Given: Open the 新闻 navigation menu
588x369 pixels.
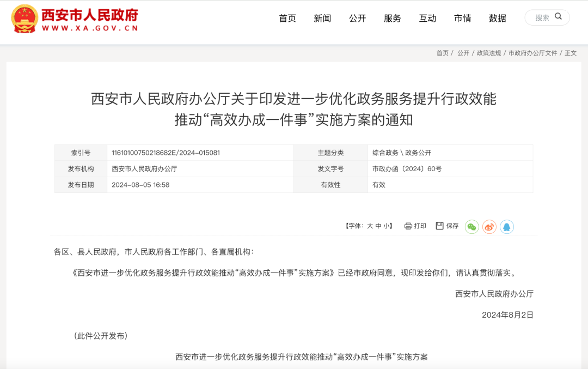Looking at the screenshot, I should 322,17.
